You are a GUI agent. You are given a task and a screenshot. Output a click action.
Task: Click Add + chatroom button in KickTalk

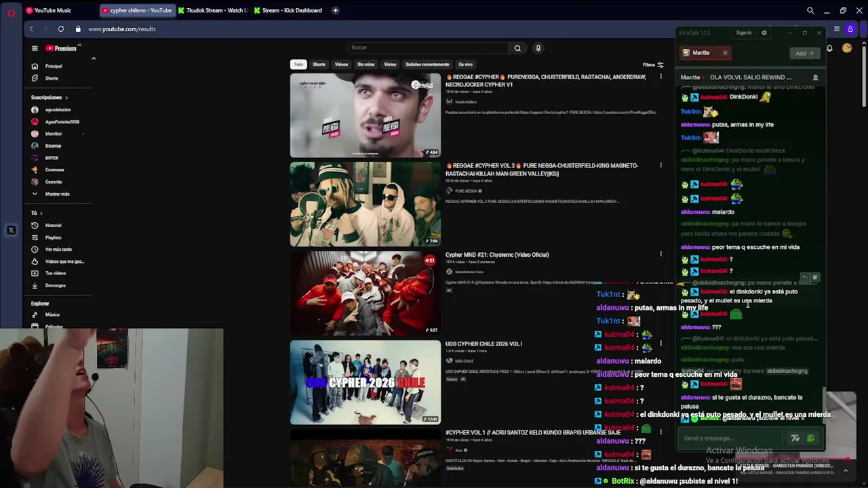point(805,53)
